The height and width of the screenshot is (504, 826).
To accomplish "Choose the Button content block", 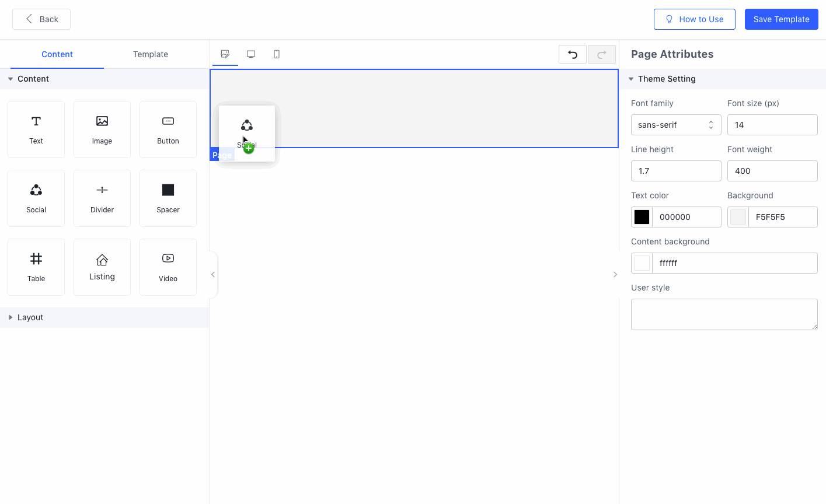I will pyautogui.click(x=168, y=129).
